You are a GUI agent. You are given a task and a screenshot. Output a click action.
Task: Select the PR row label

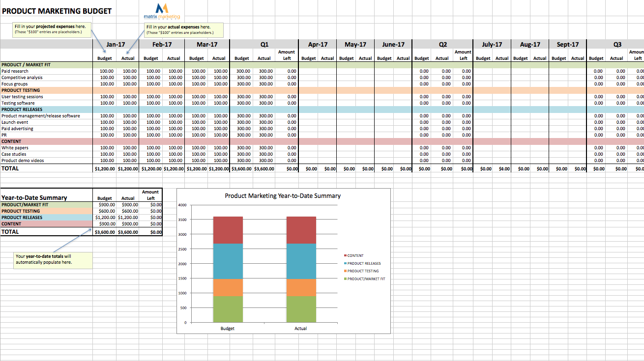(4, 135)
